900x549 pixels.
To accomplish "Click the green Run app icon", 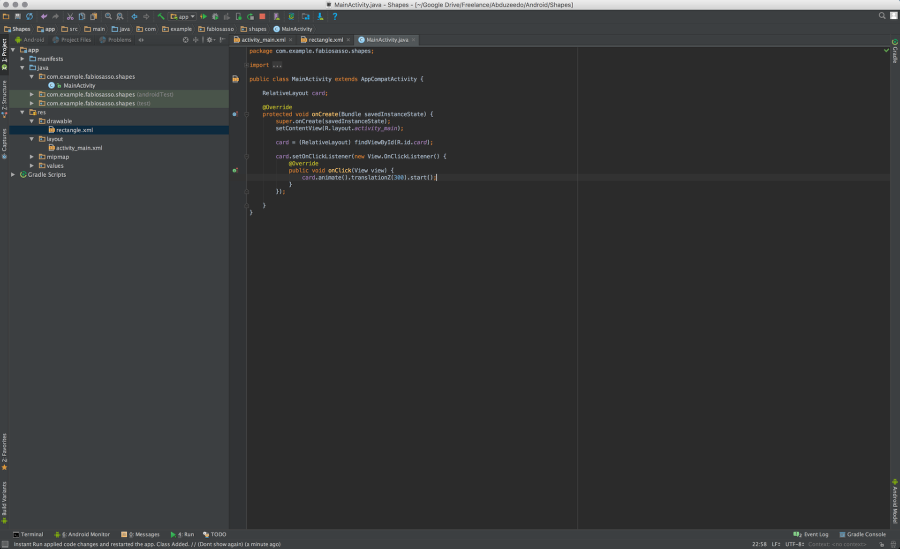I will pos(203,17).
